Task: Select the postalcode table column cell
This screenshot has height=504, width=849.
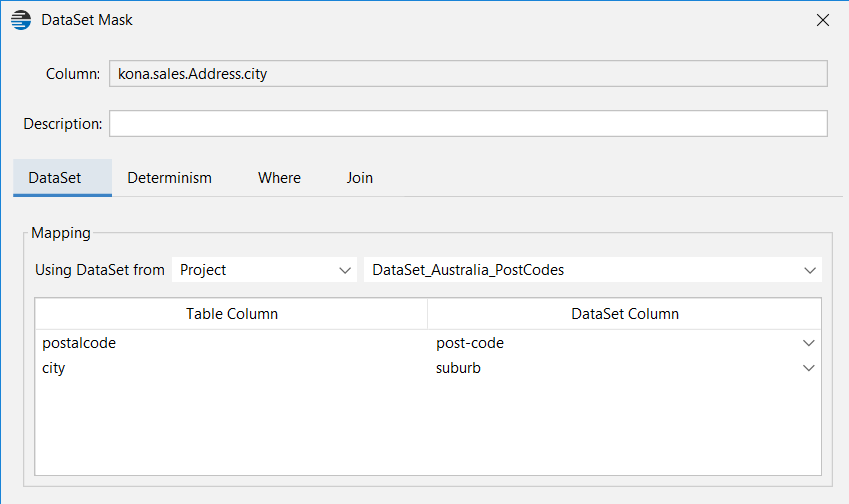Action: pyautogui.click(x=232, y=343)
